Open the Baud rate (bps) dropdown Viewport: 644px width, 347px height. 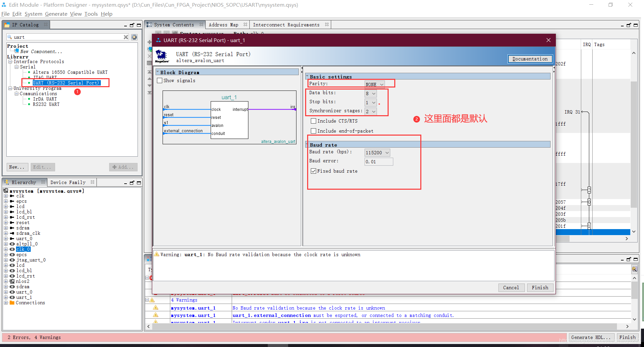[377, 153]
